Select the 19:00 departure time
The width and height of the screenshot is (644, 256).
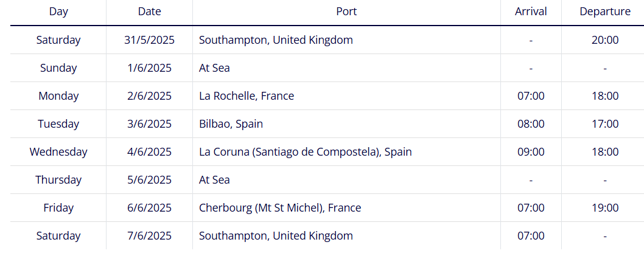[x=605, y=207]
